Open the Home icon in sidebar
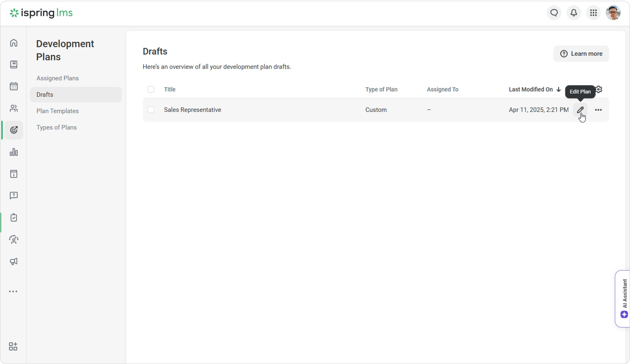The height and width of the screenshot is (364, 630). (14, 43)
